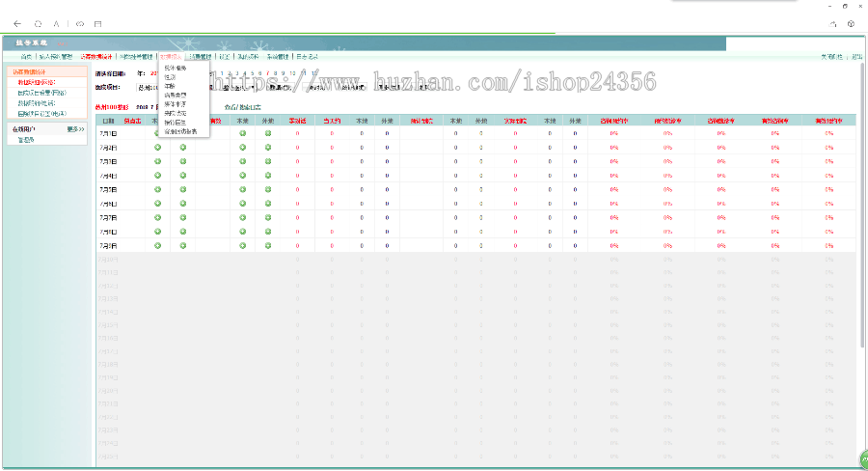This screenshot has height=471, width=868.
Task: Click the 管理员 online user entry
Action: pyautogui.click(x=26, y=140)
